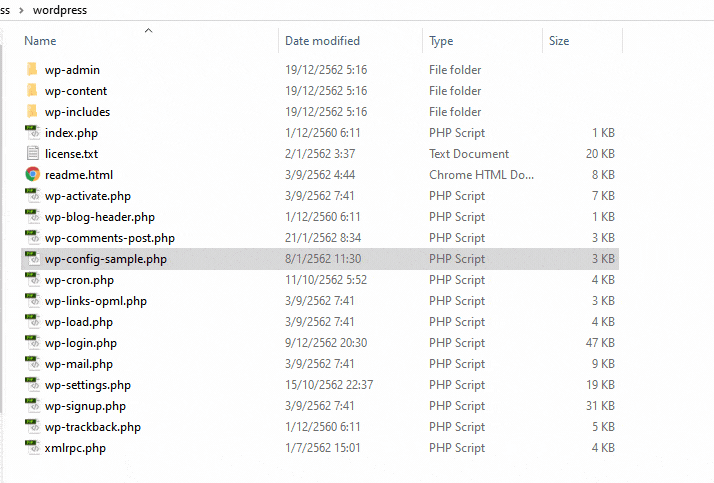This screenshot has width=714, height=483.
Task: Click date 15/10/2562 22:37 of wp-settings.php
Action: [x=329, y=385]
